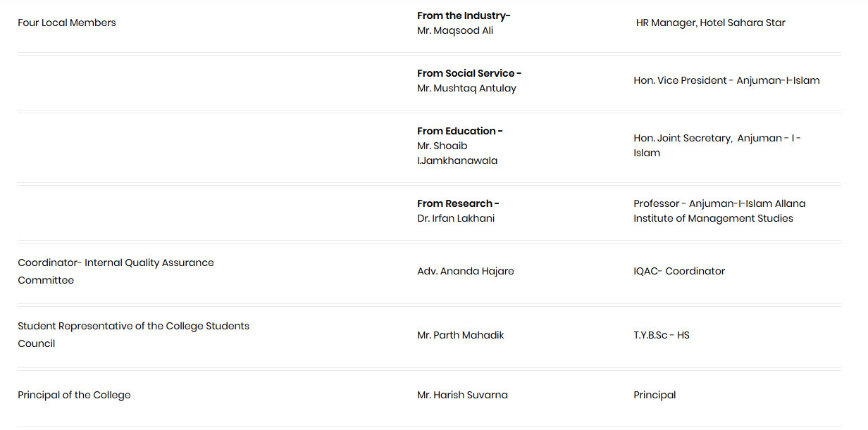Screen dimensions: 868x430
Task: Click the name Mr. Maqsood Ali
Action: [455, 30]
